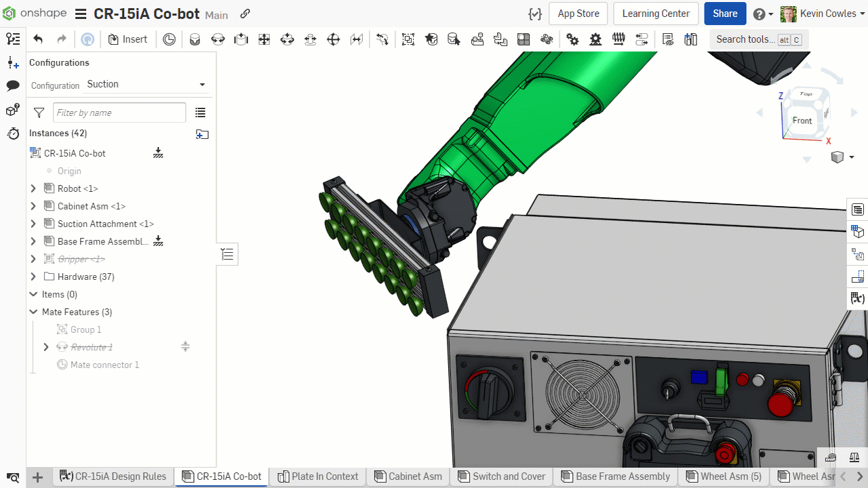Select the Tangent mate tool
This screenshot has height=488, width=868.
point(382,39)
